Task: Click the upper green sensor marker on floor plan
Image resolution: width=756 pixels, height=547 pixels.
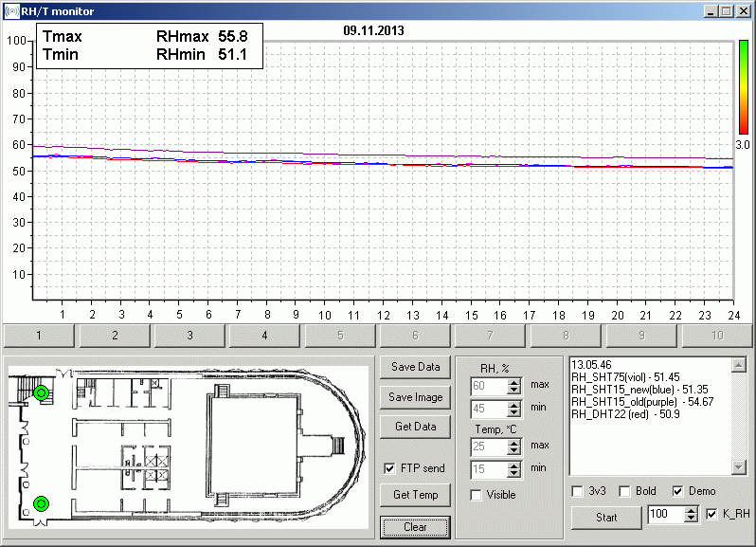Action: (41, 392)
